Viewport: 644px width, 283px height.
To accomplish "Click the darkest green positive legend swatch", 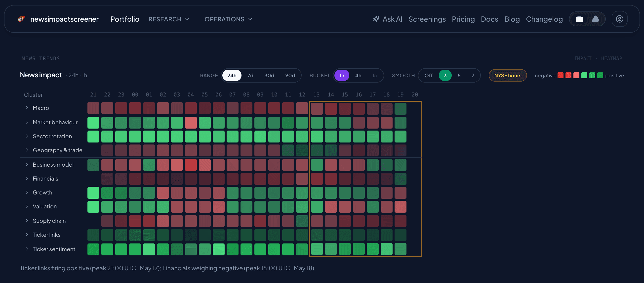I will 600,75.
